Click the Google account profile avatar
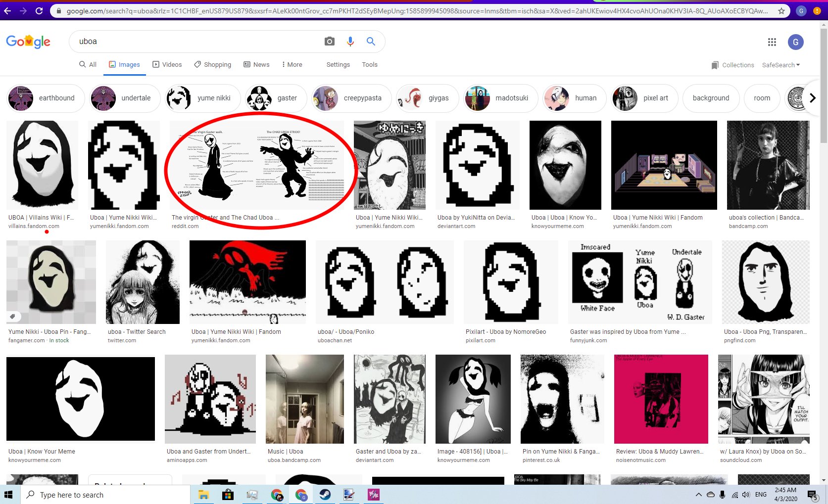This screenshot has height=504, width=828. pyautogui.click(x=795, y=42)
